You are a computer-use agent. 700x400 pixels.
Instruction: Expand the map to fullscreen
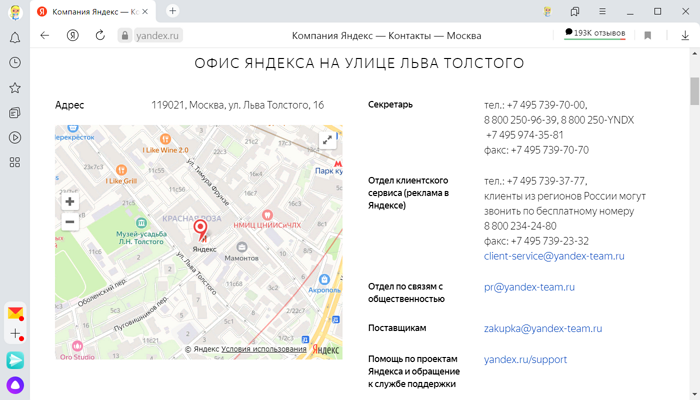coord(327,140)
